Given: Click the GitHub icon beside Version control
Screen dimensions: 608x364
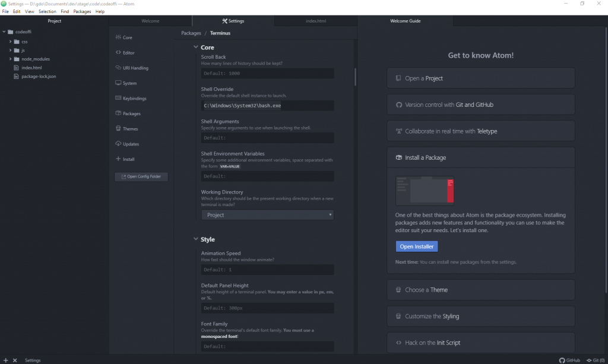Looking at the screenshot, I should (x=398, y=105).
